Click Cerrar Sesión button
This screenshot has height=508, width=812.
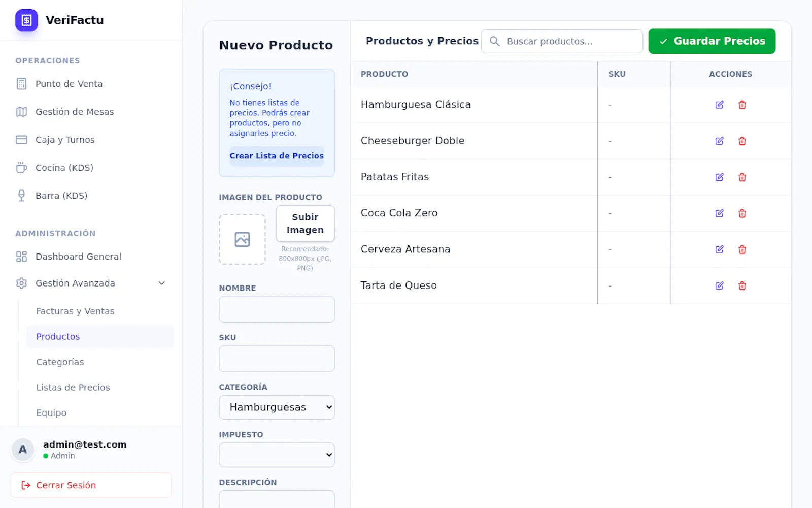91,485
